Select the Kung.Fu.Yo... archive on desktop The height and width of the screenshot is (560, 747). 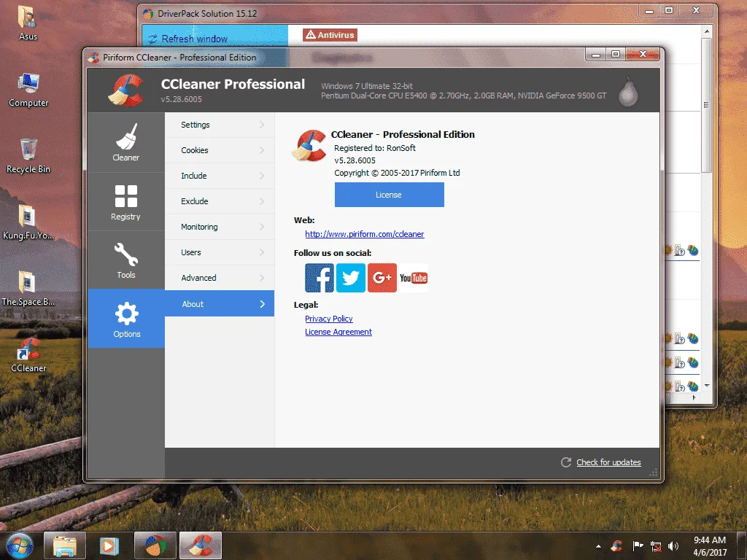[28, 222]
